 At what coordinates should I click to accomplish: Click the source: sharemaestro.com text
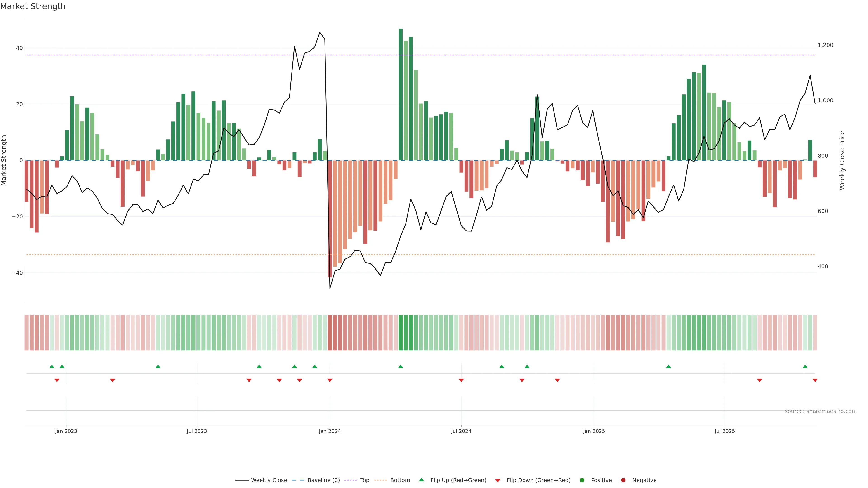pos(821,411)
